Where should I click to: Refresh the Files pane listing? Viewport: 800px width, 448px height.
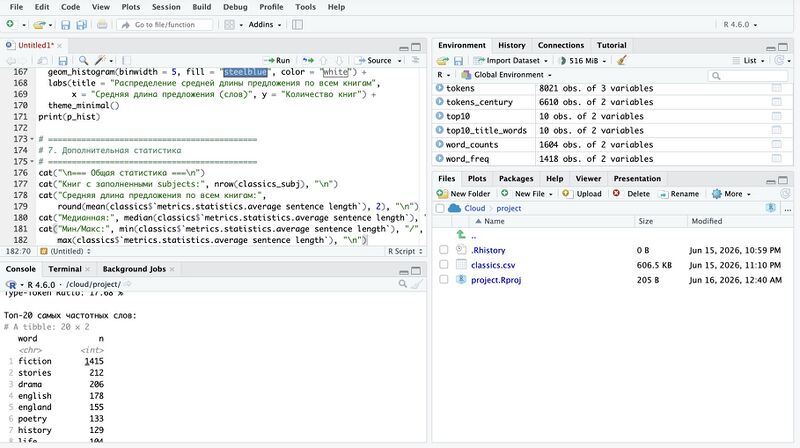click(x=785, y=194)
